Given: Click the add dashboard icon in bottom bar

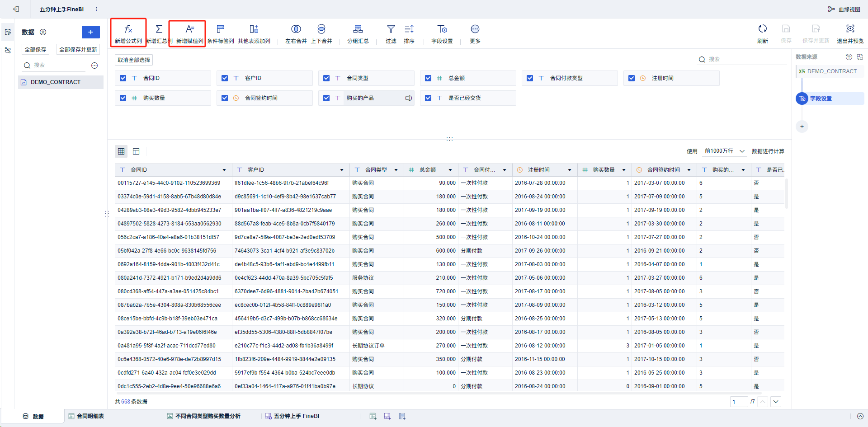Looking at the screenshot, I should click(387, 416).
